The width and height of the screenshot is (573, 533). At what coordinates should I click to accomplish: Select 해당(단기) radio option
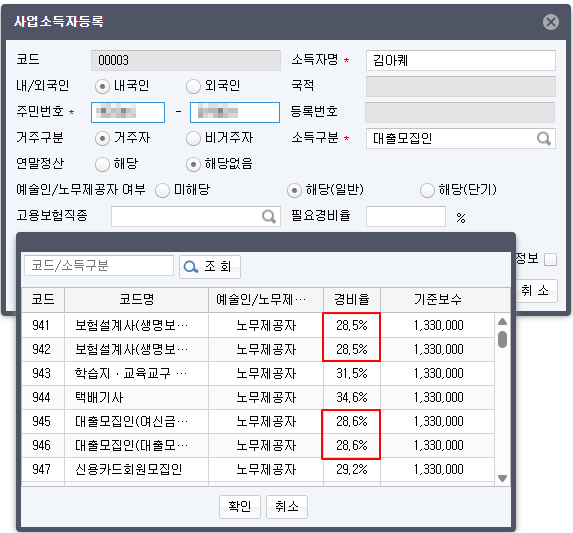pyautogui.click(x=427, y=190)
